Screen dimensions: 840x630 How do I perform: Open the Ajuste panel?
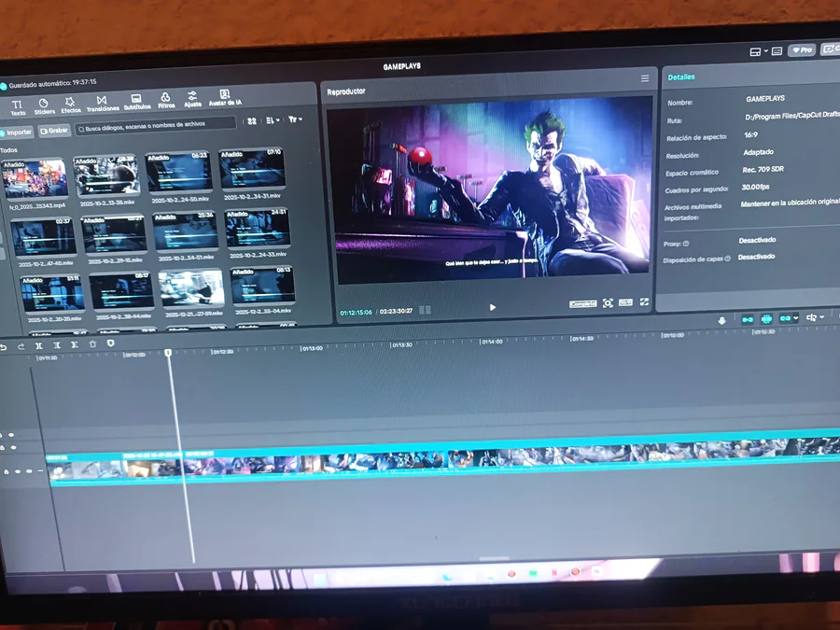(192, 98)
